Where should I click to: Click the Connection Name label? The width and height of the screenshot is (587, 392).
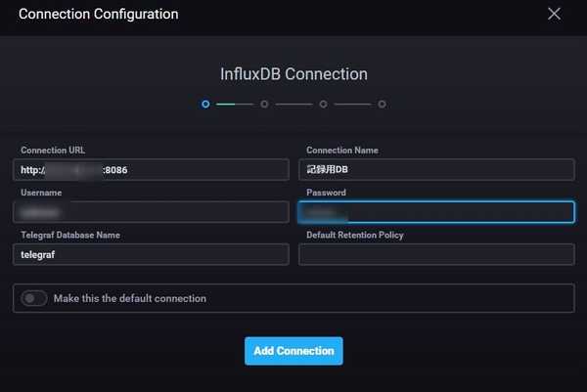point(342,150)
